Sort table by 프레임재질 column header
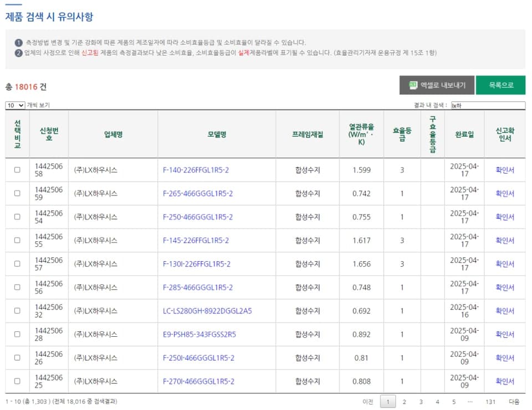 coord(308,134)
